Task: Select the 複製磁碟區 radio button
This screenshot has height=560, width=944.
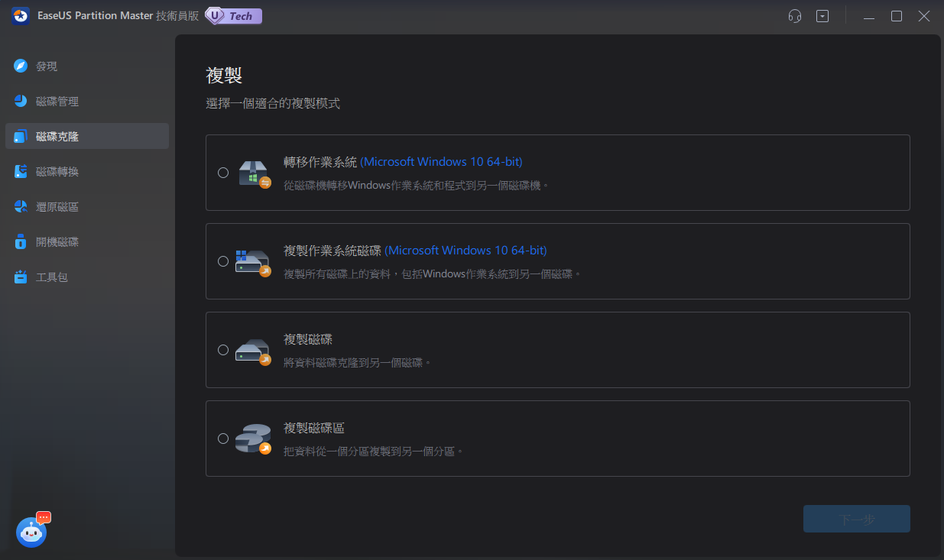Action: [223, 439]
